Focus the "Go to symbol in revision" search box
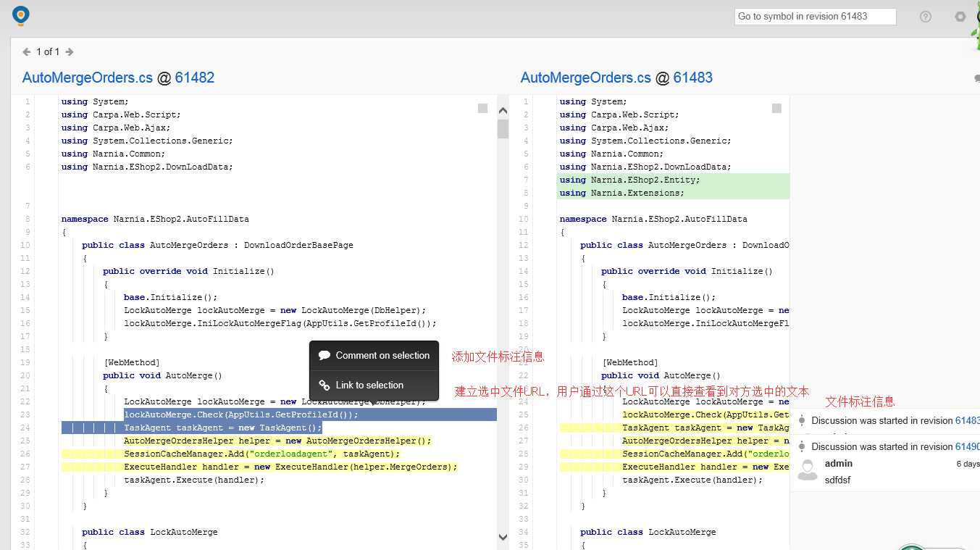Viewport: 980px width, 550px height. click(815, 17)
